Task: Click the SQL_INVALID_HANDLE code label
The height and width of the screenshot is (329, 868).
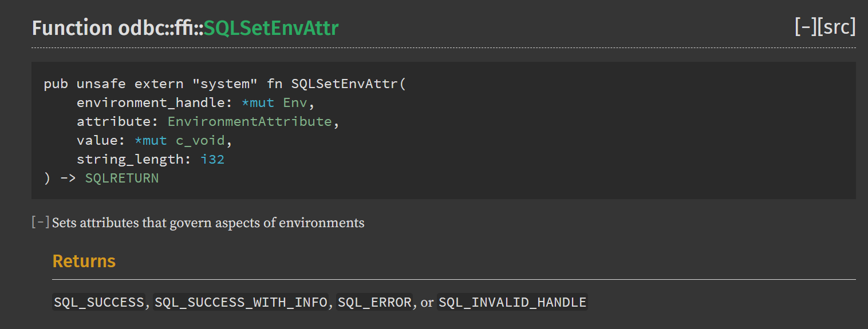Action: tap(512, 302)
